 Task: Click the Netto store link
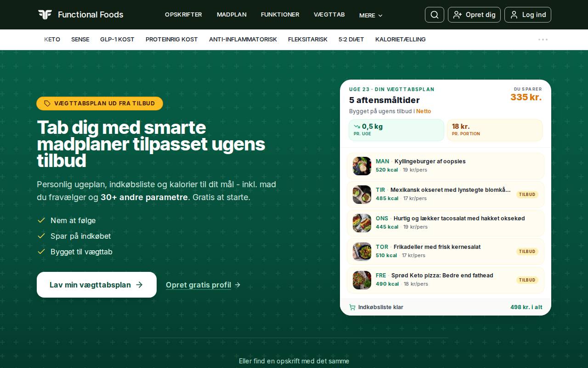[x=424, y=111]
